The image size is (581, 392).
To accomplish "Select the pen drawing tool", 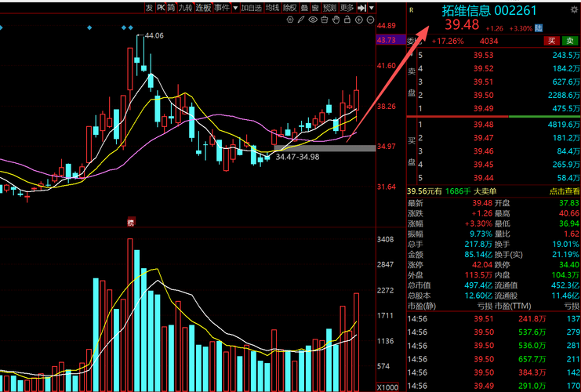I will 301,20.
